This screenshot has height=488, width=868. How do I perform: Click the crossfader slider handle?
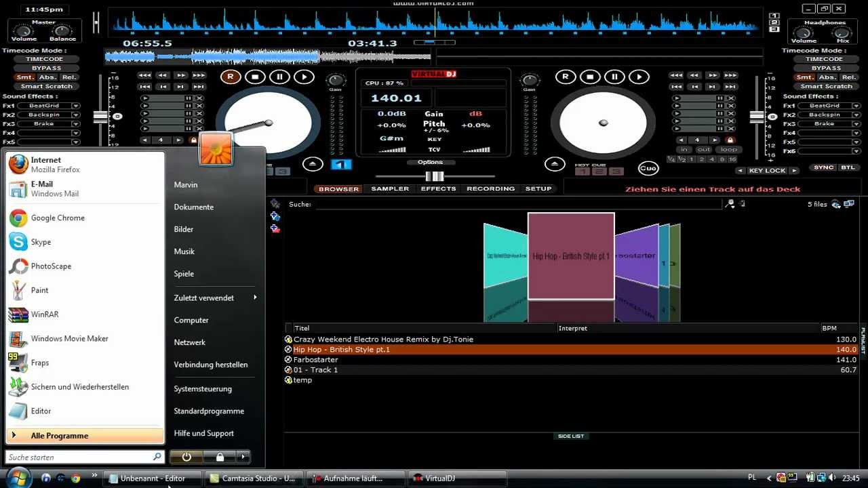click(x=433, y=176)
